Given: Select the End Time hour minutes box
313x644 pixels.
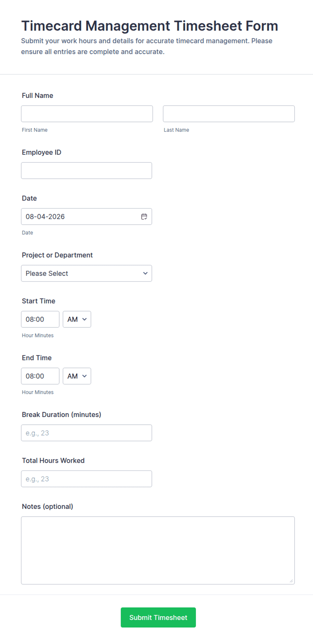Looking at the screenshot, I should pos(40,376).
